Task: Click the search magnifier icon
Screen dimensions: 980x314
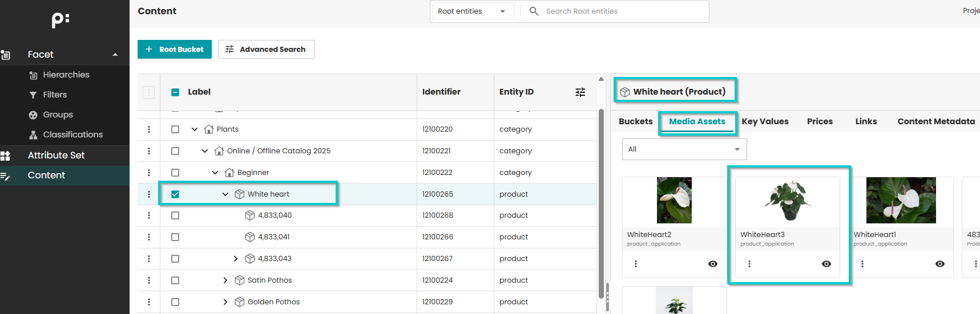Action: (x=534, y=11)
